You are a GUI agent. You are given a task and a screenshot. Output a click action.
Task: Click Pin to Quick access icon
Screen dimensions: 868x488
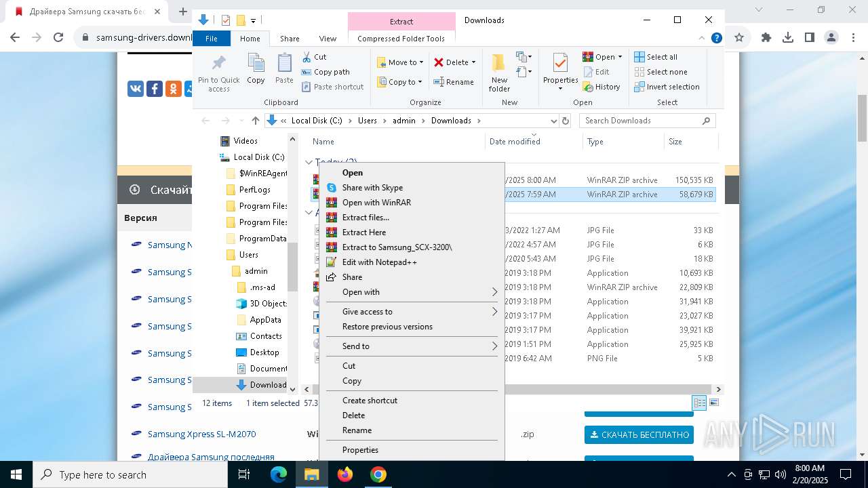pyautogui.click(x=218, y=64)
